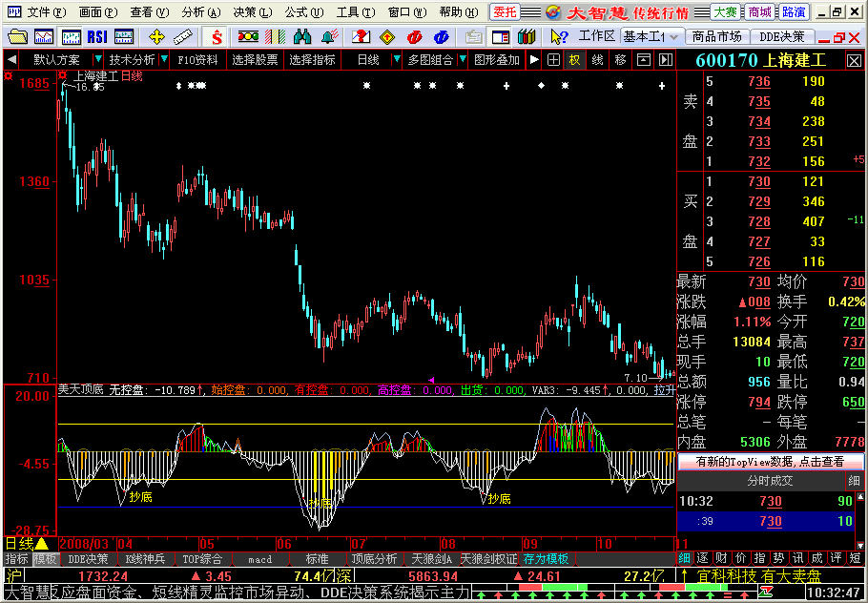
Task: Click the 有新的TopView数据,点击查看 button
Action: [x=770, y=461]
